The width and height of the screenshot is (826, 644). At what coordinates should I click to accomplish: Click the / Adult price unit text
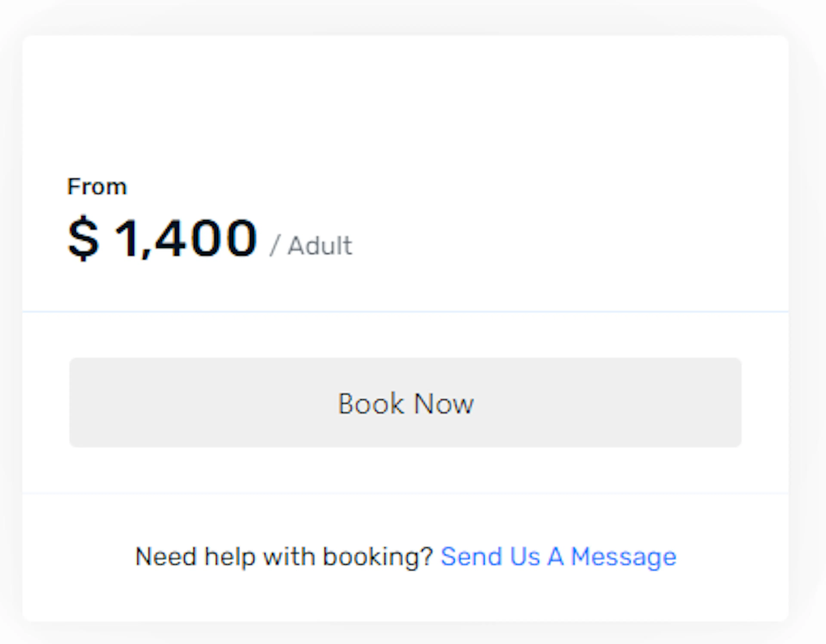(311, 245)
